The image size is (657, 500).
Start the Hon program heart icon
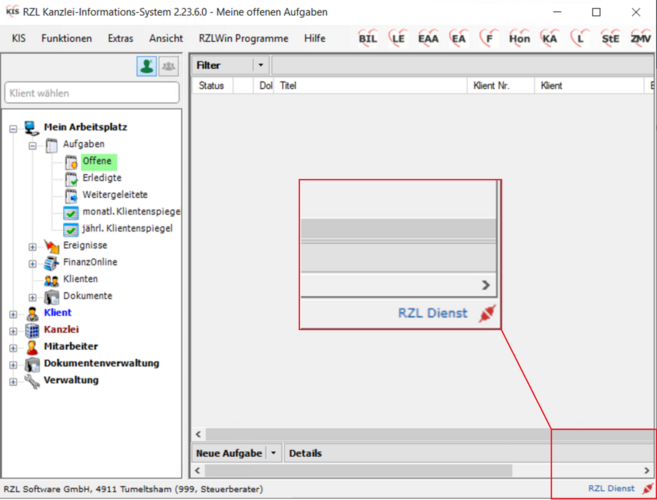click(x=519, y=38)
